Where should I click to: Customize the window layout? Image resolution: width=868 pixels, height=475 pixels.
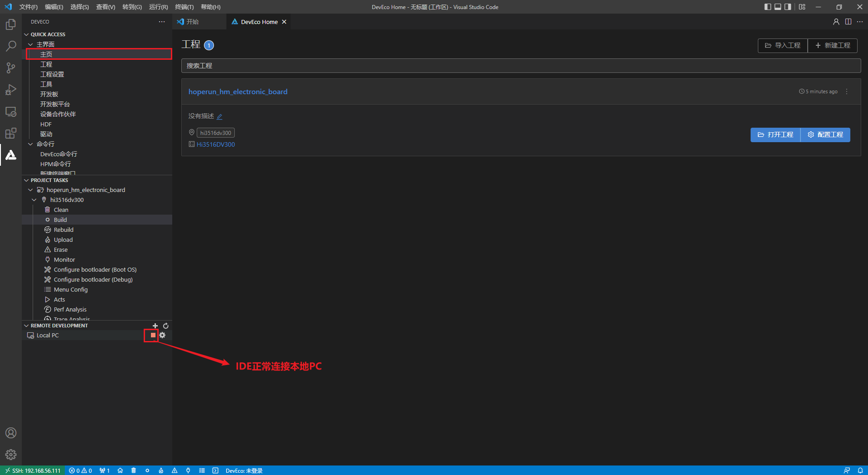802,7
